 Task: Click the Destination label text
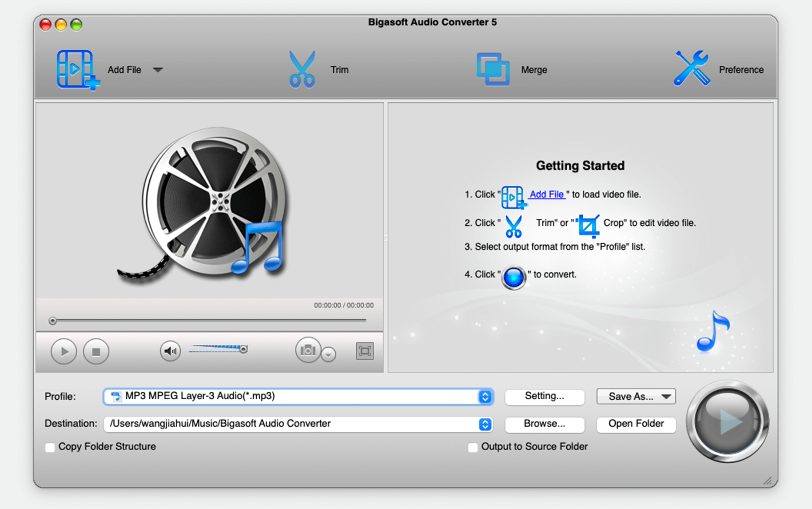click(71, 424)
